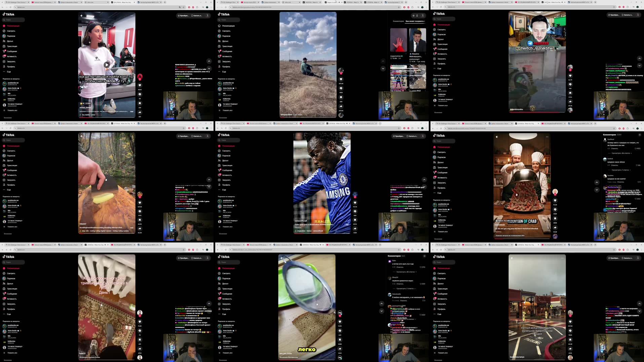The image size is (644, 362).
Task: Click the Поиск search field
Action: (444, 141)
